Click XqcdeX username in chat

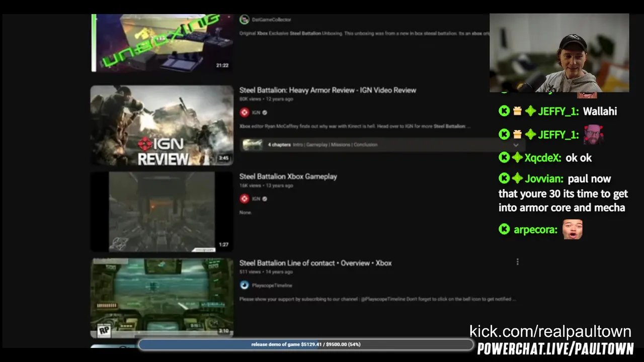tap(543, 158)
